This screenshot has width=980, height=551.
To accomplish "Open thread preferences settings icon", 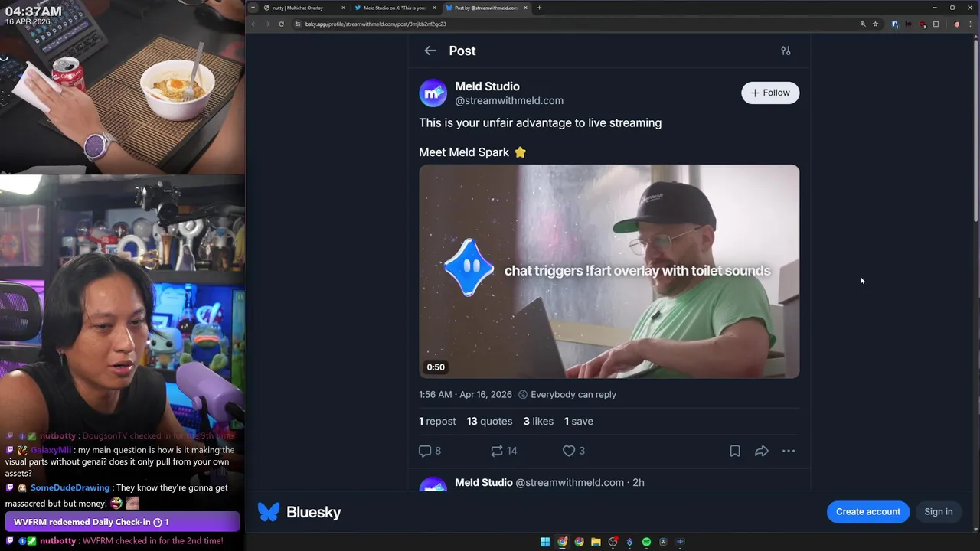I will (x=786, y=51).
